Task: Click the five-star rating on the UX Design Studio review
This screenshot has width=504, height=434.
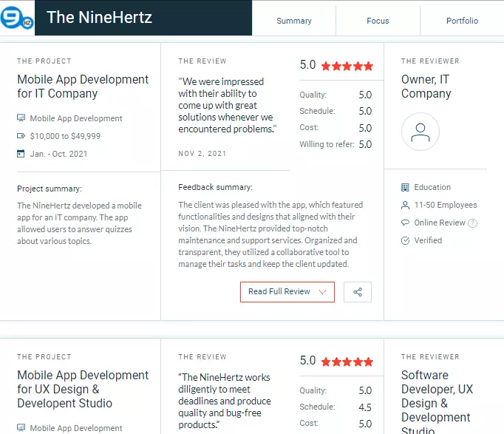Action: (347, 362)
